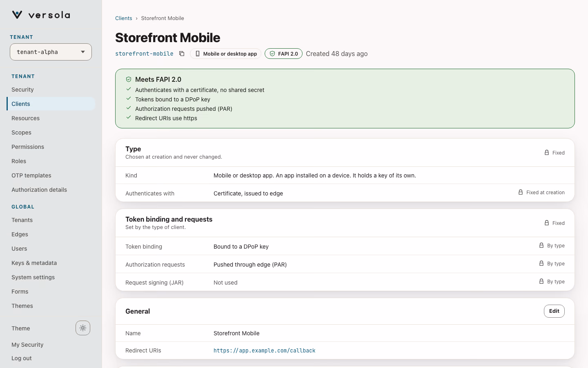Click checkmark next to Tokens bound to DPoP
588x368 pixels.
point(129,99)
